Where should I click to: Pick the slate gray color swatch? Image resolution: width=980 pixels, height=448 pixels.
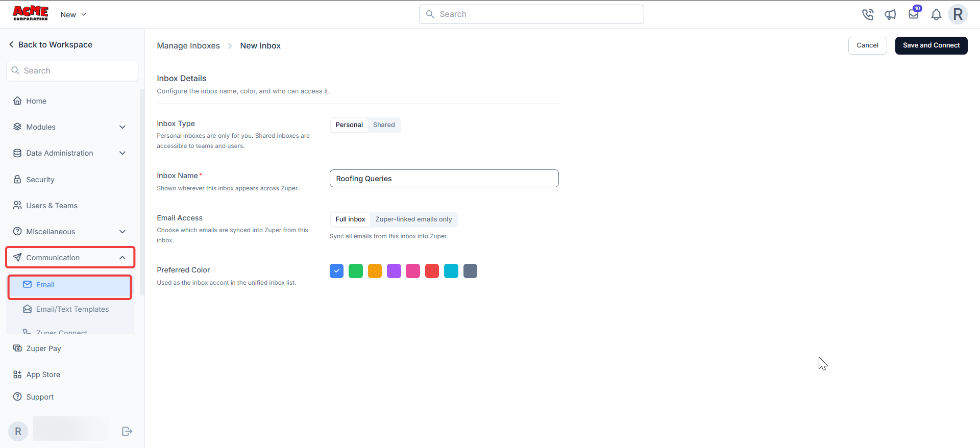pyautogui.click(x=470, y=271)
